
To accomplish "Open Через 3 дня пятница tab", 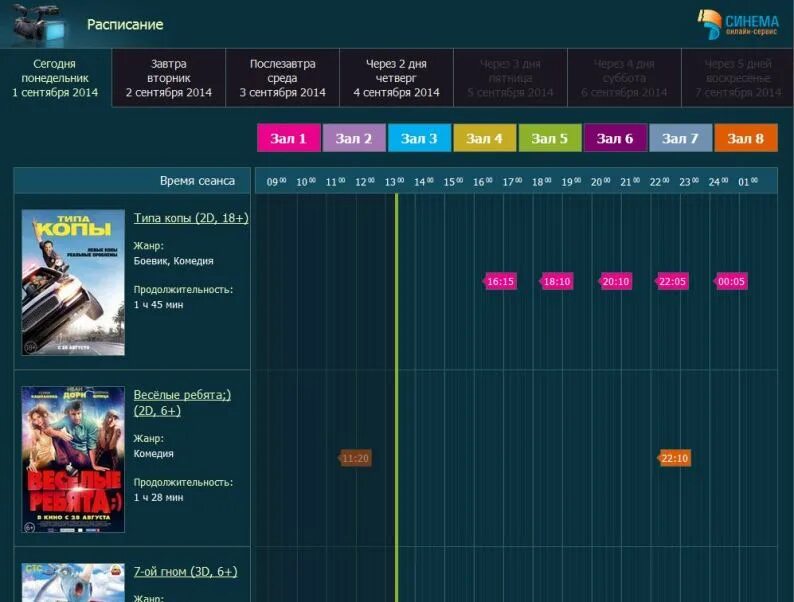I will point(510,78).
